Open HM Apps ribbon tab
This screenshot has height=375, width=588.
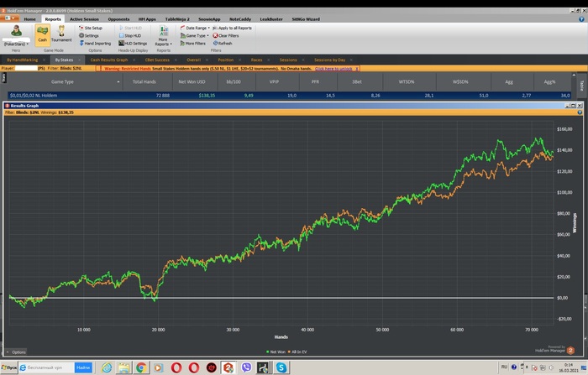pos(147,19)
